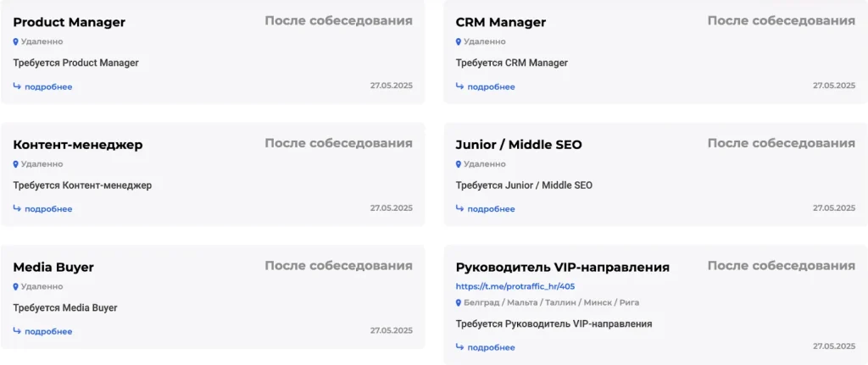Click the Media Buyer vacancy title

coord(53,268)
